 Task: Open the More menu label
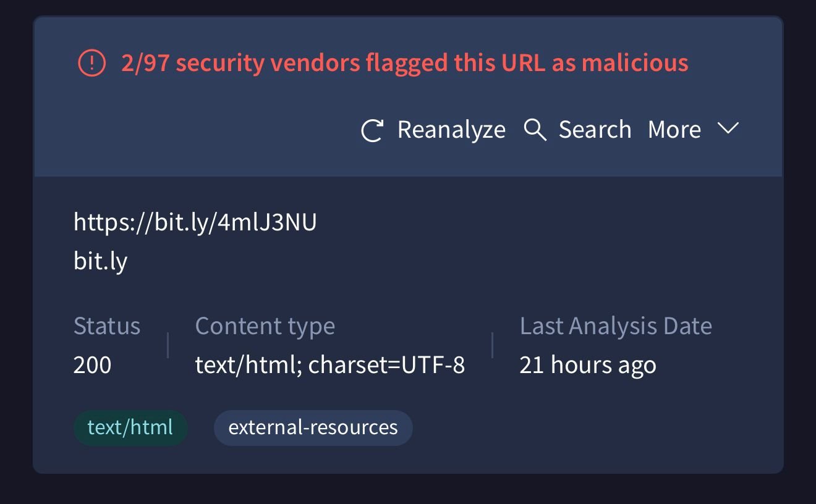coord(674,130)
